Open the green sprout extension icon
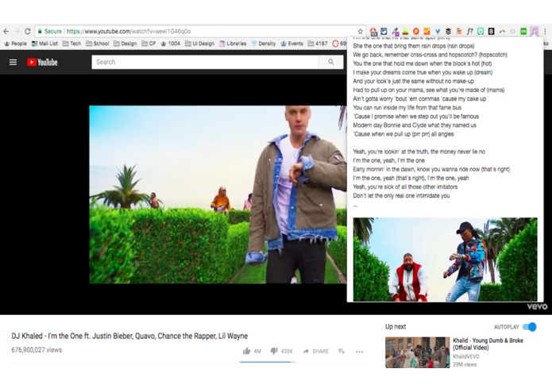Image resolution: width=552 pixels, height=392 pixels. pyautogui.click(x=406, y=32)
